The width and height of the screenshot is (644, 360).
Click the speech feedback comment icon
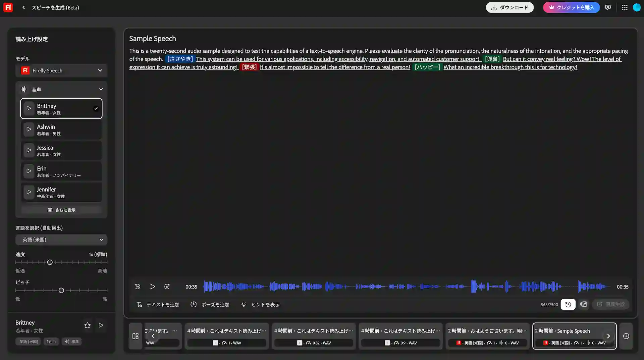tap(608, 7)
